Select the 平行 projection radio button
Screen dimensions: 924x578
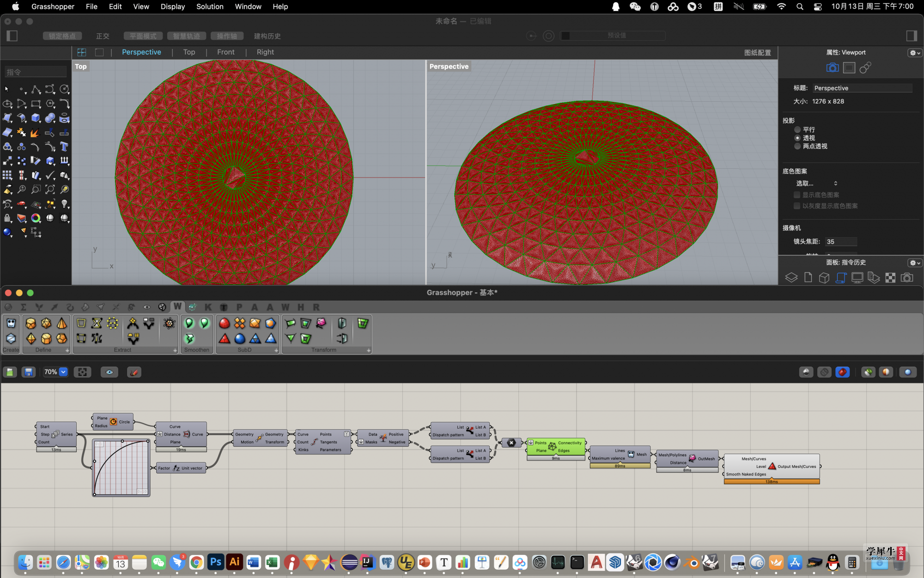point(797,130)
